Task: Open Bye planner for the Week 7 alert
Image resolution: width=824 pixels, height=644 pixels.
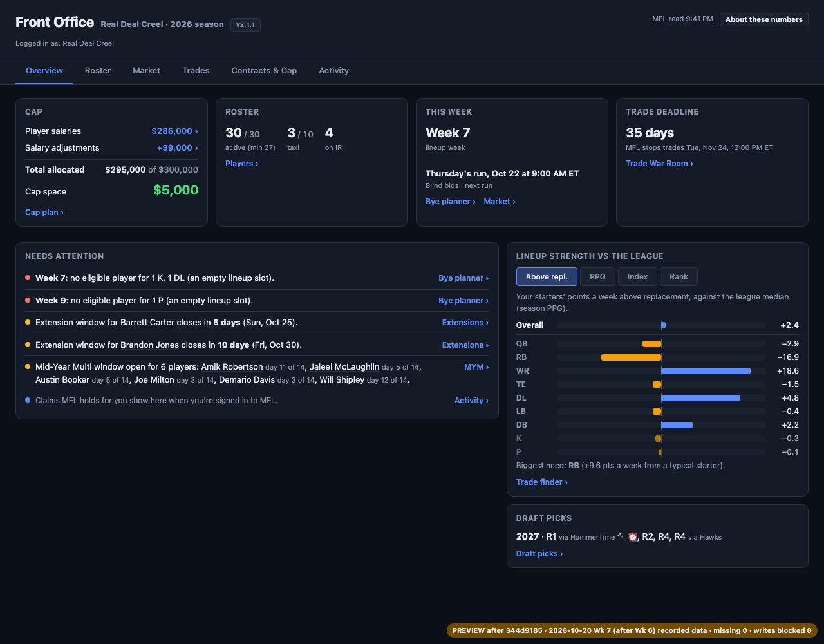Action: (464, 278)
